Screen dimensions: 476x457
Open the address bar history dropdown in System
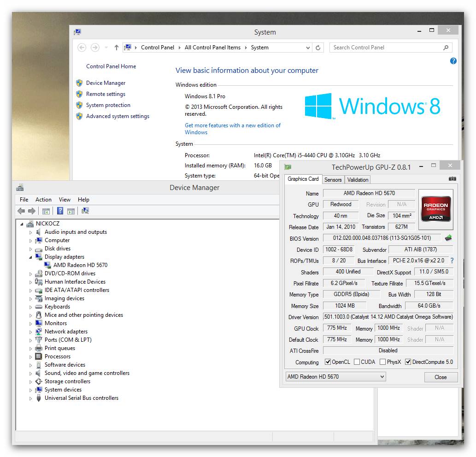click(308, 47)
